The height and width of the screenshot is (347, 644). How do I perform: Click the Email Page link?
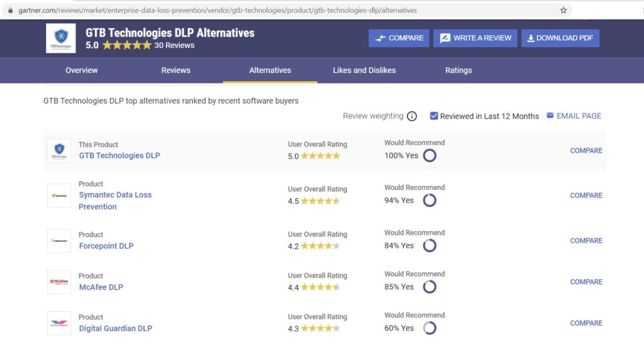(x=579, y=116)
